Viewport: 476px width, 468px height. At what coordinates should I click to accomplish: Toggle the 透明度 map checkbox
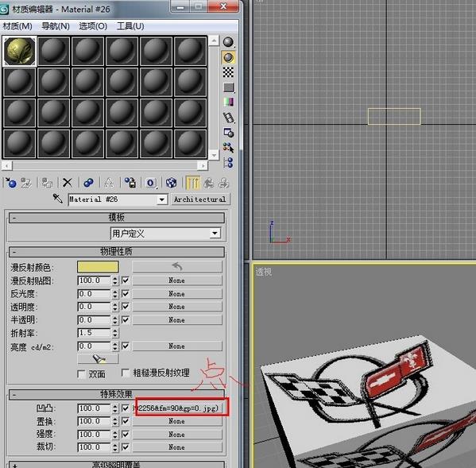[x=126, y=307]
